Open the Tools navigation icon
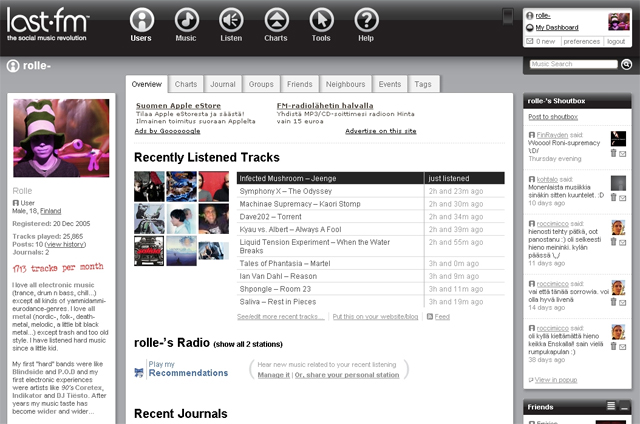 coord(321,20)
